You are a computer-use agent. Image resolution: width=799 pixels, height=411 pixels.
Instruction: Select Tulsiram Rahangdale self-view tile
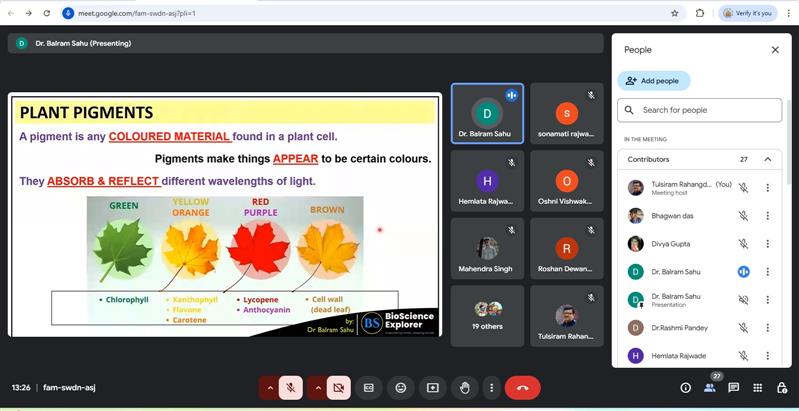pyautogui.click(x=567, y=316)
